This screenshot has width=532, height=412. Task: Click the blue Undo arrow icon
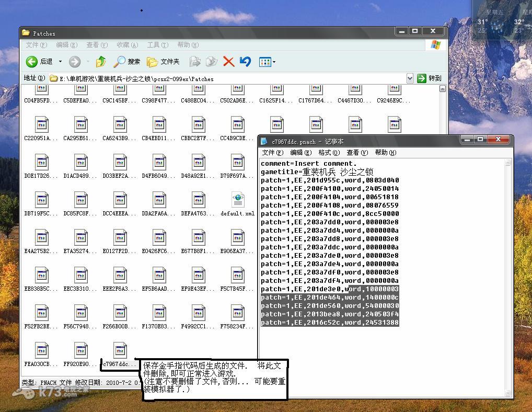coord(245,62)
